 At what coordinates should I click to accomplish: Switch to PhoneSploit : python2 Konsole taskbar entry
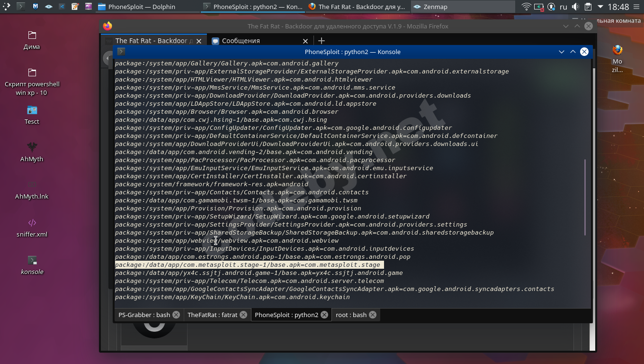point(252,7)
